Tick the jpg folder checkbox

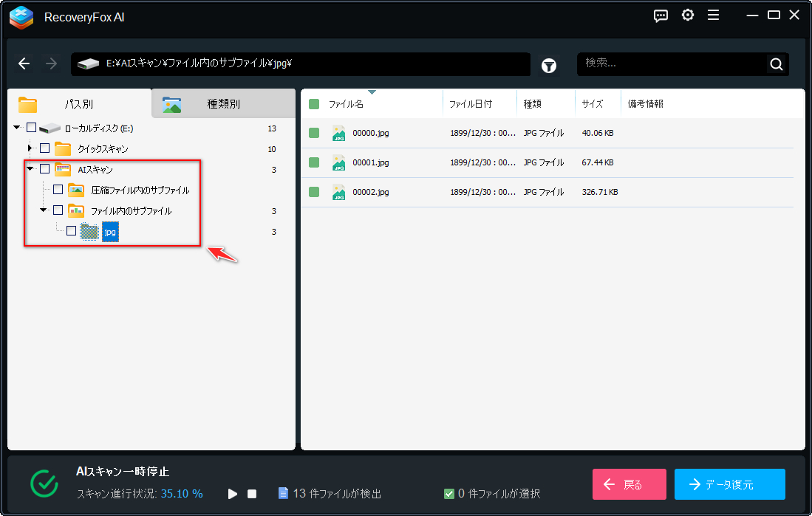pos(72,231)
